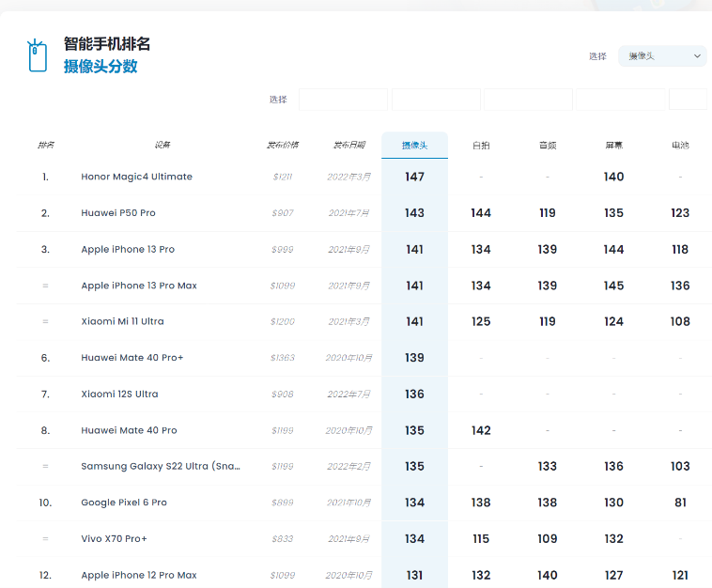The height and width of the screenshot is (588, 712).
Task: Sort by 发布价格 column header
Action: (283, 145)
